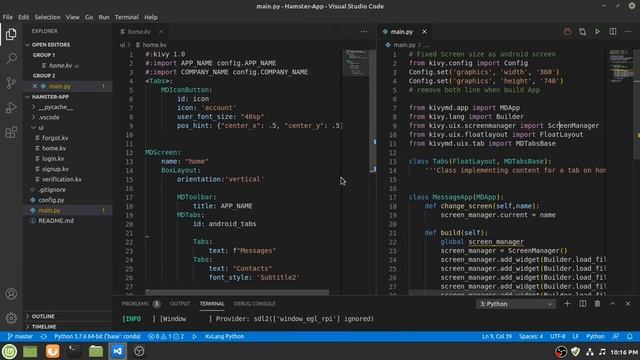Create a new terminal with plus icon
640x360 pixels.
pyautogui.click(x=567, y=304)
